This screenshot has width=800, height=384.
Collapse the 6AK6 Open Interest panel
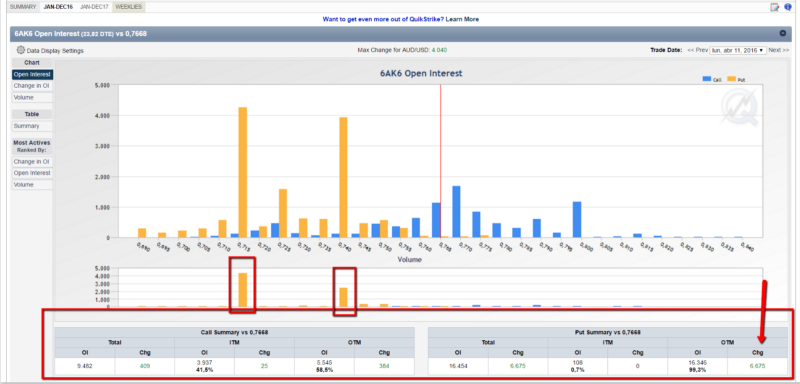[783, 33]
